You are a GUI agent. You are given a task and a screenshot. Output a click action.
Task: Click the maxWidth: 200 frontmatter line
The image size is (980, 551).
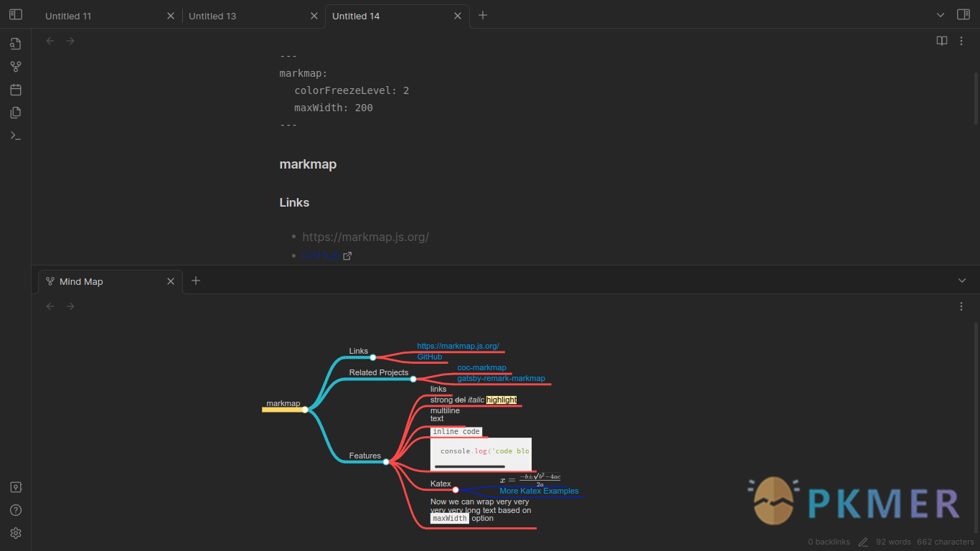pyautogui.click(x=334, y=108)
